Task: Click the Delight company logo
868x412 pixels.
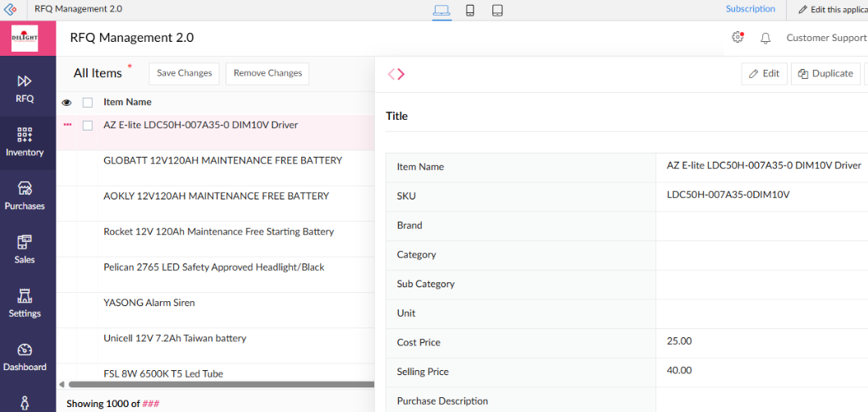Action: [25, 39]
